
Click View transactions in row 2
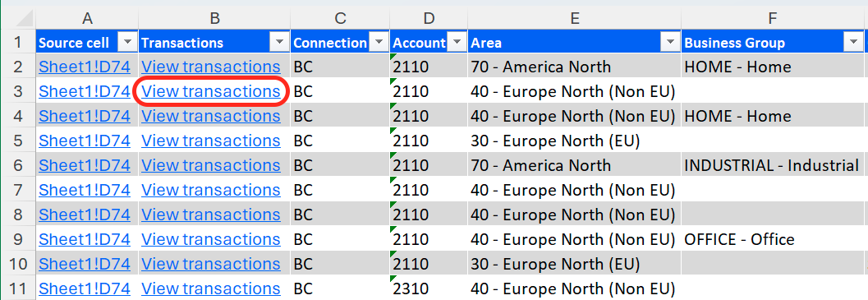[211, 67]
